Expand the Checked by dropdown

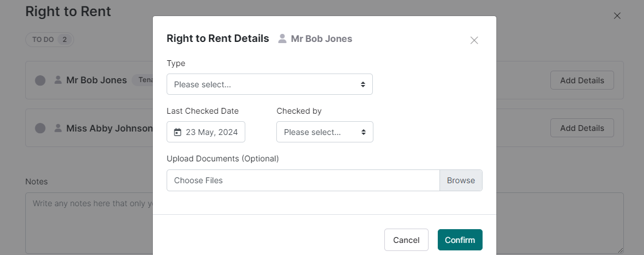pos(325,132)
